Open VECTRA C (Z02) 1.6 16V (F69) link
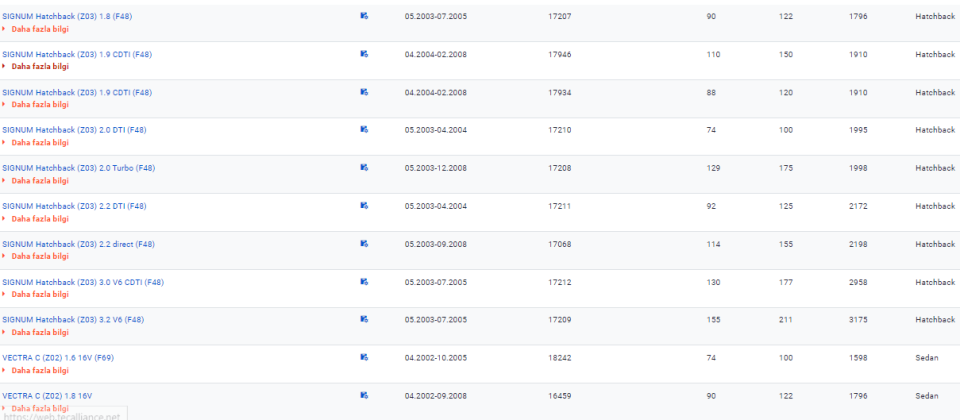Viewport: 960px width, 420px height. 58,358
